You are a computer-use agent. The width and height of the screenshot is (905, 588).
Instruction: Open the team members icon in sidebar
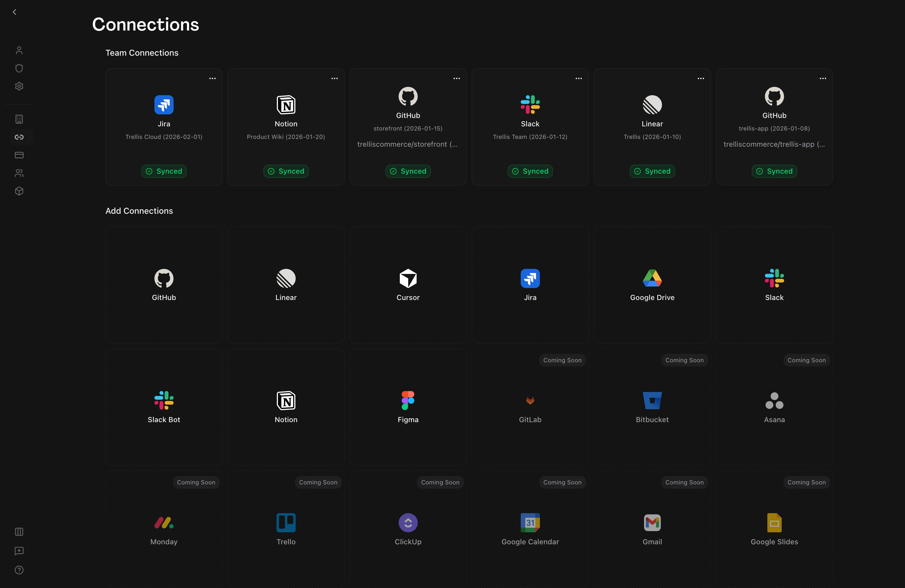[x=19, y=173]
